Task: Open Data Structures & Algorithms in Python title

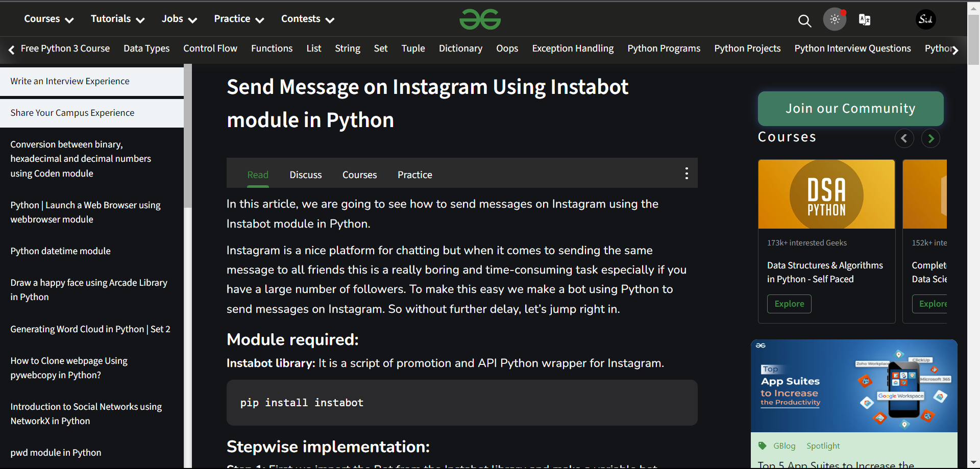Action: coord(825,272)
